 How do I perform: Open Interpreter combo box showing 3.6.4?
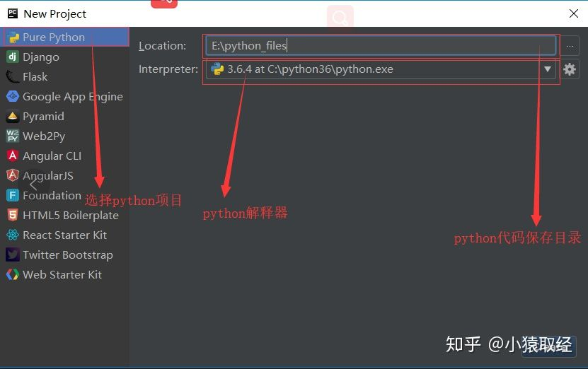click(381, 69)
